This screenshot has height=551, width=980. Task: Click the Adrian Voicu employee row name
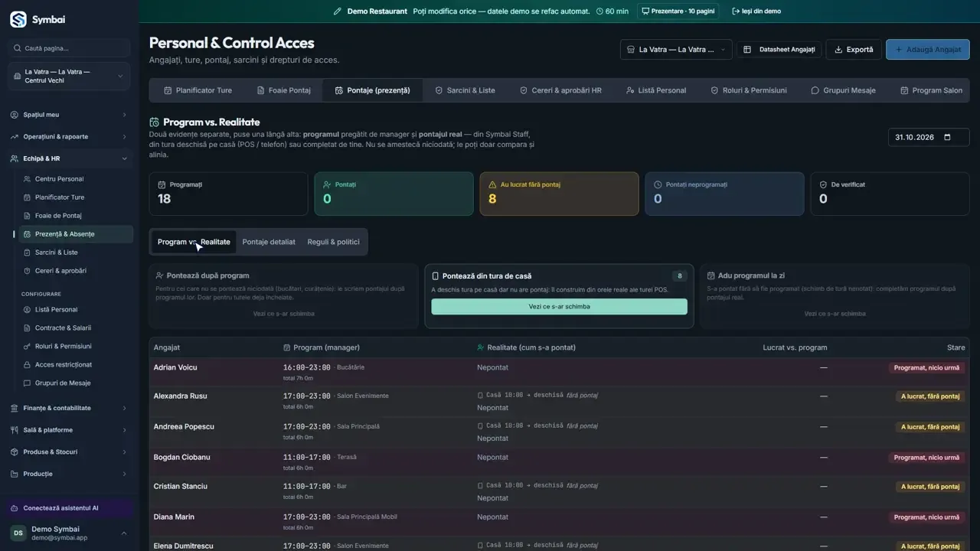tap(175, 367)
